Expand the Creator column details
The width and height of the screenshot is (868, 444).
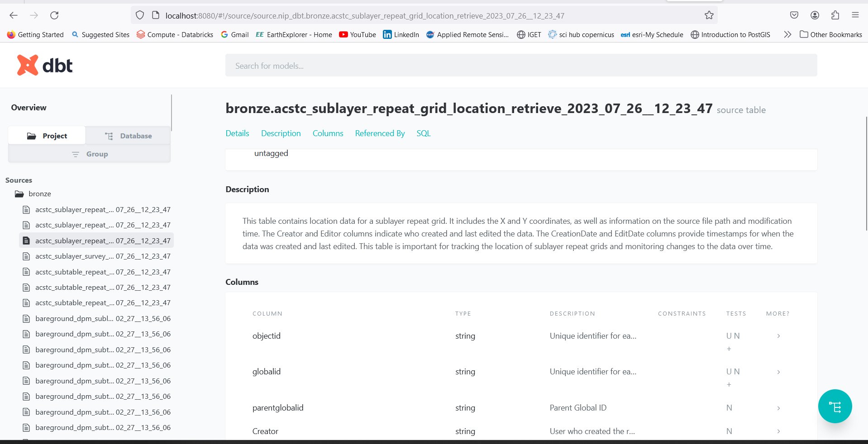click(778, 431)
